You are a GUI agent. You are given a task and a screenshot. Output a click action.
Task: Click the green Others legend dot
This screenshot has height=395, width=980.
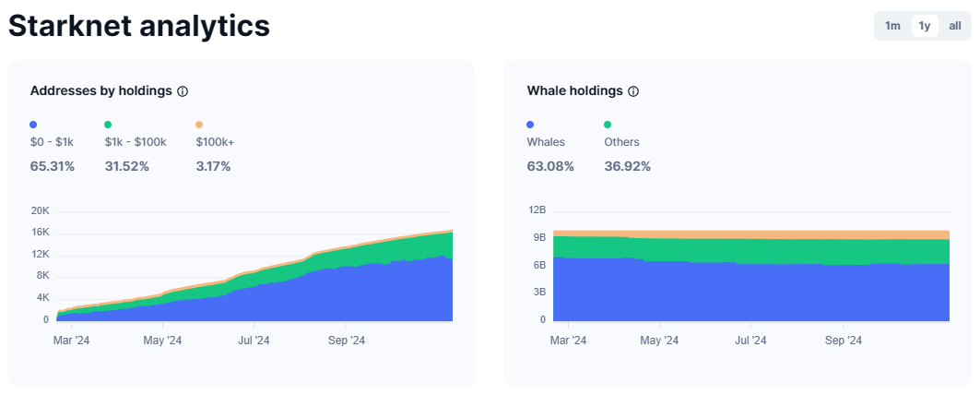pyautogui.click(x=608, y=125)
